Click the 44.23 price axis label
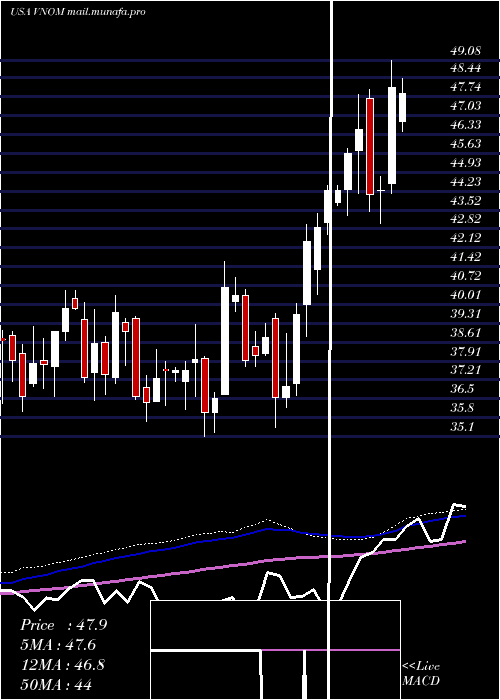Viewport: 500px width, 700px height. coord(466,182)
